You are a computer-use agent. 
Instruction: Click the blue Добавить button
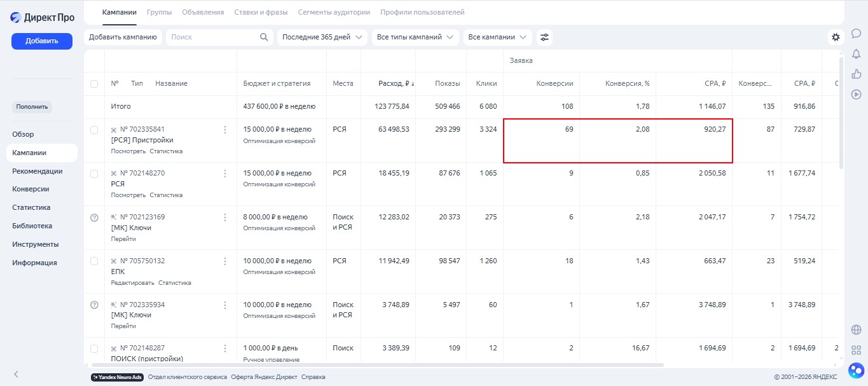[42, 41]
